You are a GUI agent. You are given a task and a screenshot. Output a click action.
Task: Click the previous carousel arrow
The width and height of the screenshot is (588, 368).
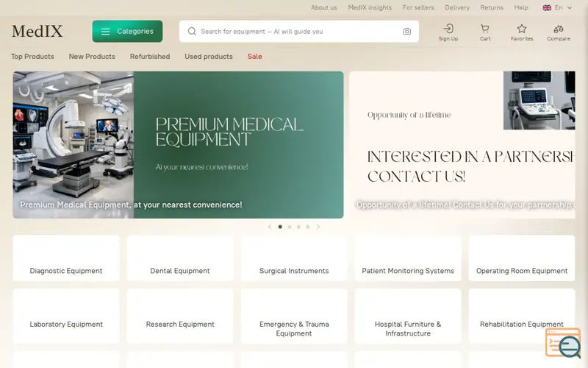coord(270,227)
